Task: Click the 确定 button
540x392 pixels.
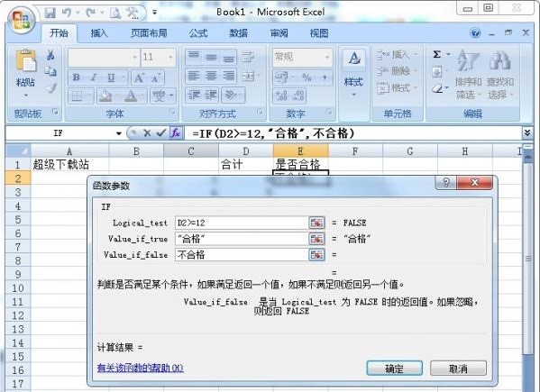Action: click(x=394, y=369)
